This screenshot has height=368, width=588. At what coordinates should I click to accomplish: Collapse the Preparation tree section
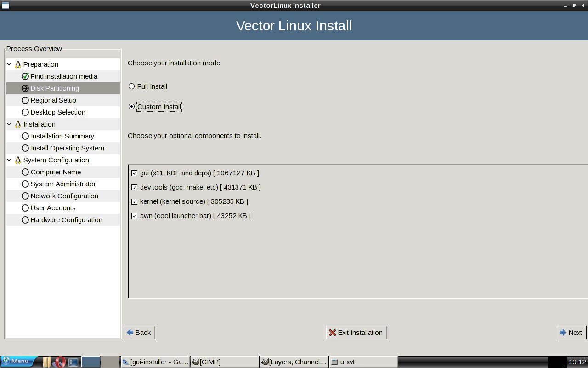(x=9, y=64)
